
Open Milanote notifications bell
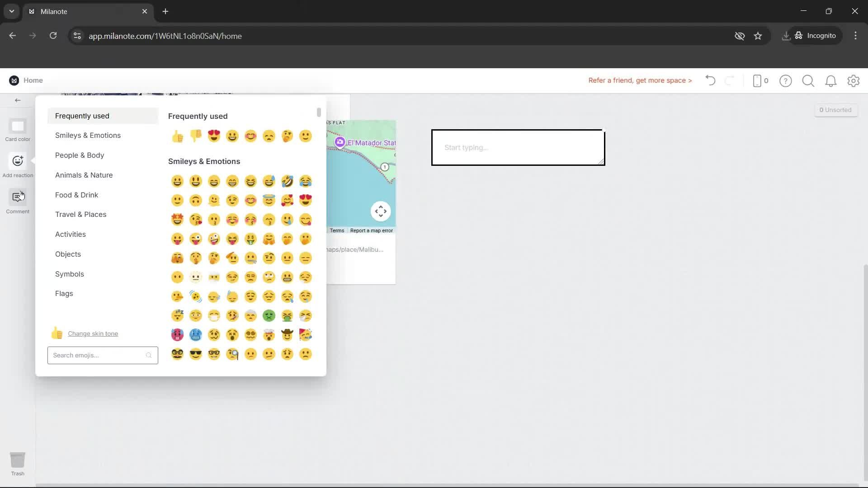pyautogui.click(x=831, y=81)
